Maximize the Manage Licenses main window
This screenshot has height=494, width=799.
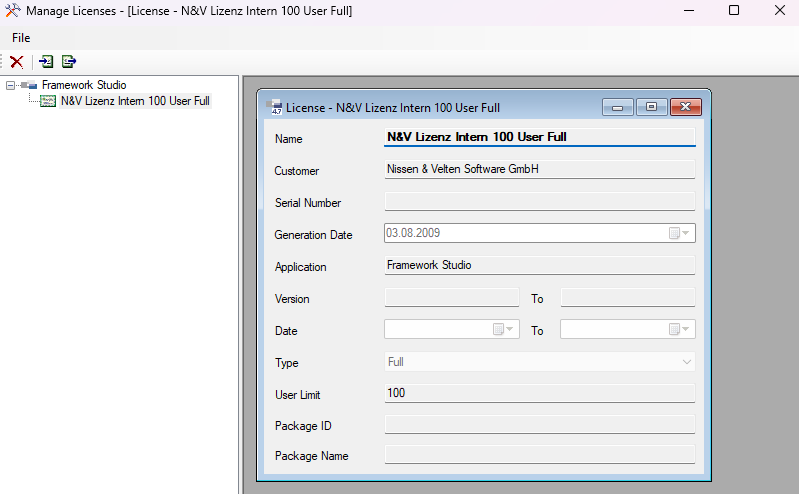(734, 11)
